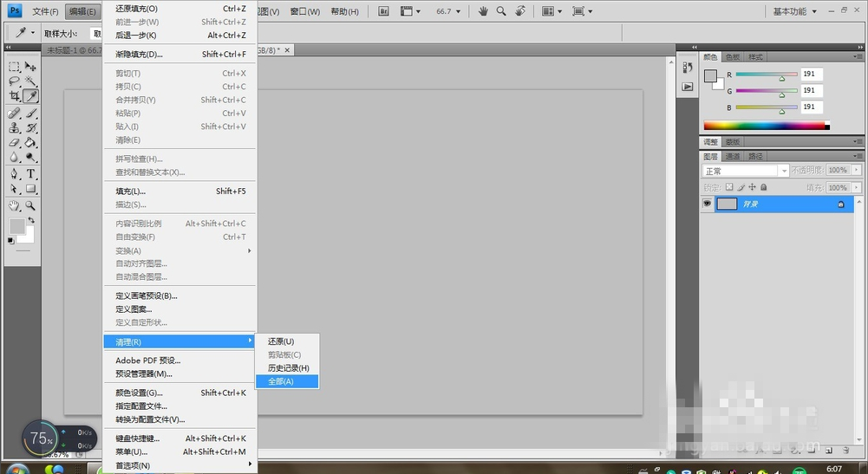Switch to the 通道 tab

point(733,157)
